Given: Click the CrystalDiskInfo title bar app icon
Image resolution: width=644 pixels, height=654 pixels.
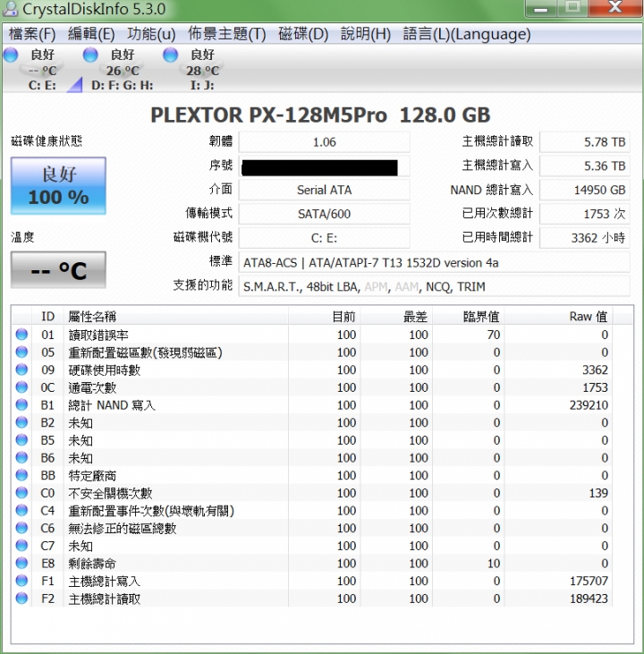Looking at the screenshot, I should coord(11,9).
